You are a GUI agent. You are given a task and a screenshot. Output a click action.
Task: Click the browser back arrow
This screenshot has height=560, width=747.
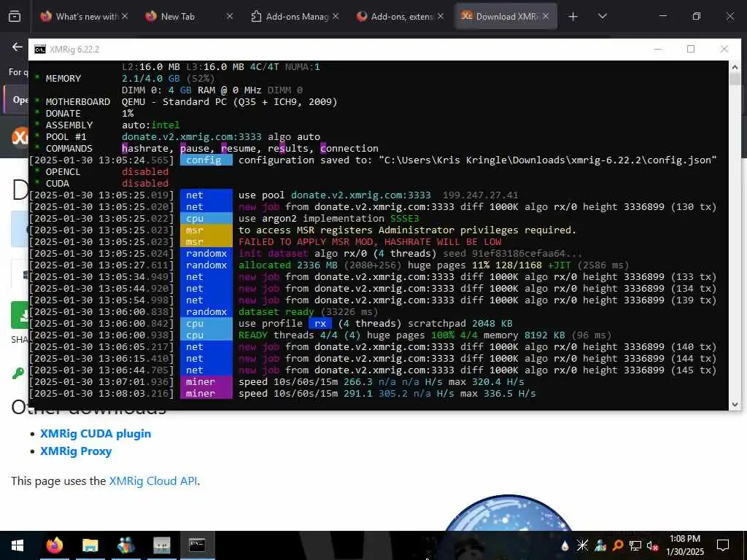coord(18,47)
